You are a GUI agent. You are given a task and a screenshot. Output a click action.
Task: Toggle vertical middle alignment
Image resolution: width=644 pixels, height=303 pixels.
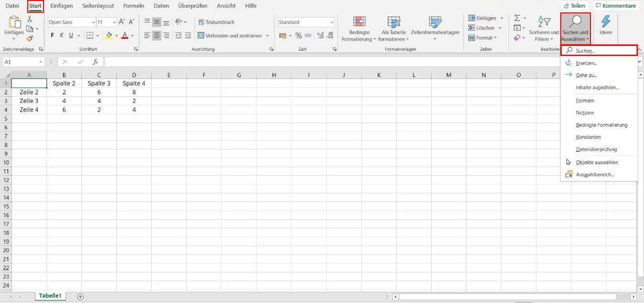156,22
